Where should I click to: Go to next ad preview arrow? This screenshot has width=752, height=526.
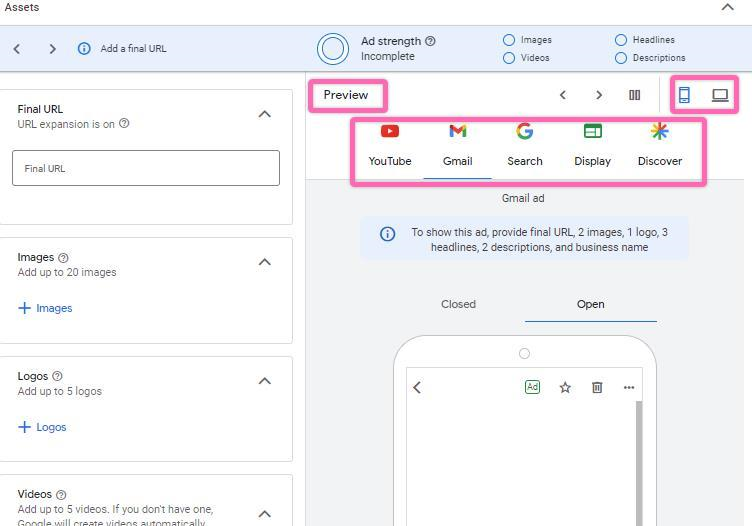click(x=599, y=95)
